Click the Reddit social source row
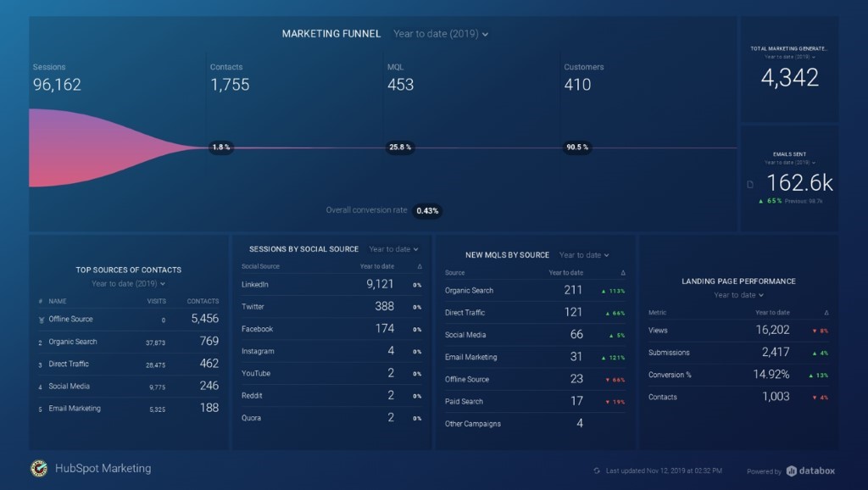This screenshot has width=868, height=490. coord(331,395)
